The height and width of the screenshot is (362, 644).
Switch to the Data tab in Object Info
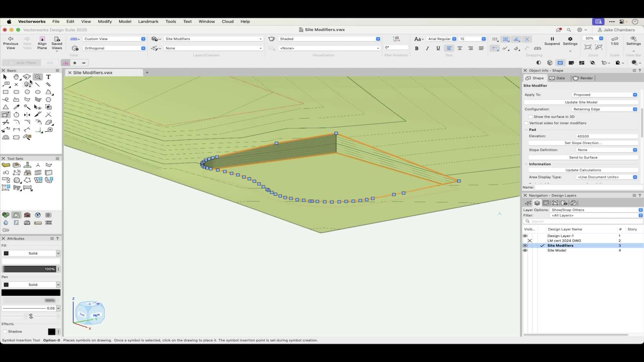[557, 78]
